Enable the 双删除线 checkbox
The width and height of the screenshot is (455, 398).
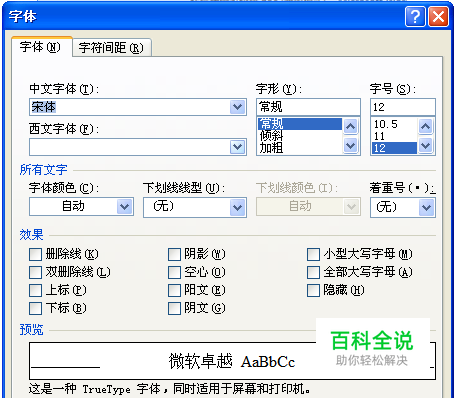click(35, 272)
